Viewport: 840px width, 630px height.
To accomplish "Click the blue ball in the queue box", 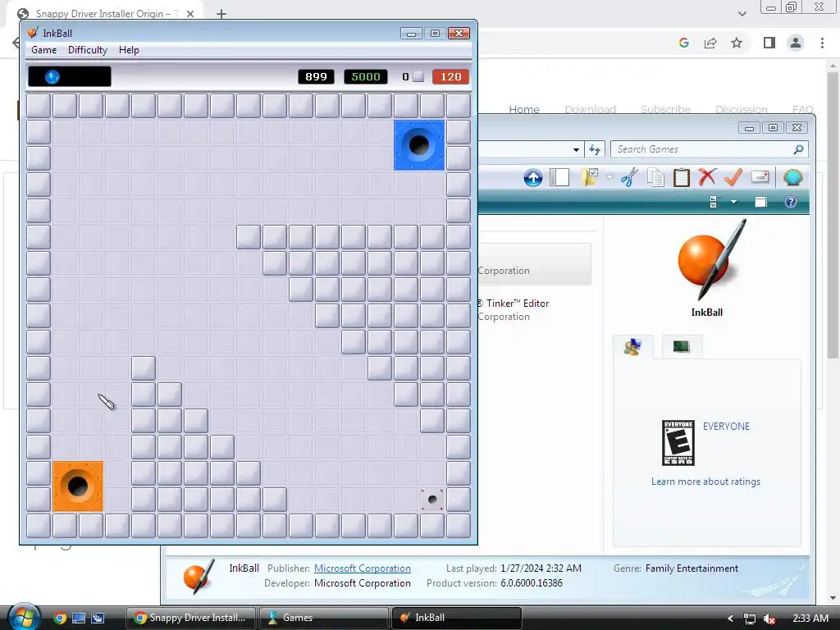I will click(x=52, y=77).
